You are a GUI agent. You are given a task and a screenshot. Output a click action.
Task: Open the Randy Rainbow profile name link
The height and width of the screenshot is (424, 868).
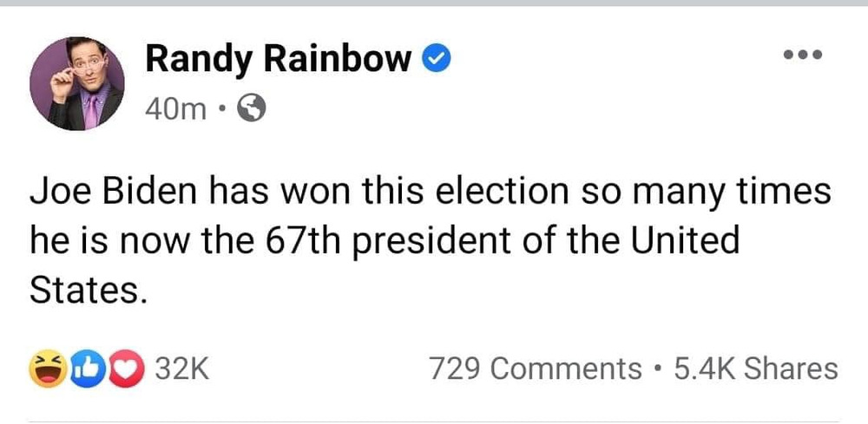tap(278, 59)
